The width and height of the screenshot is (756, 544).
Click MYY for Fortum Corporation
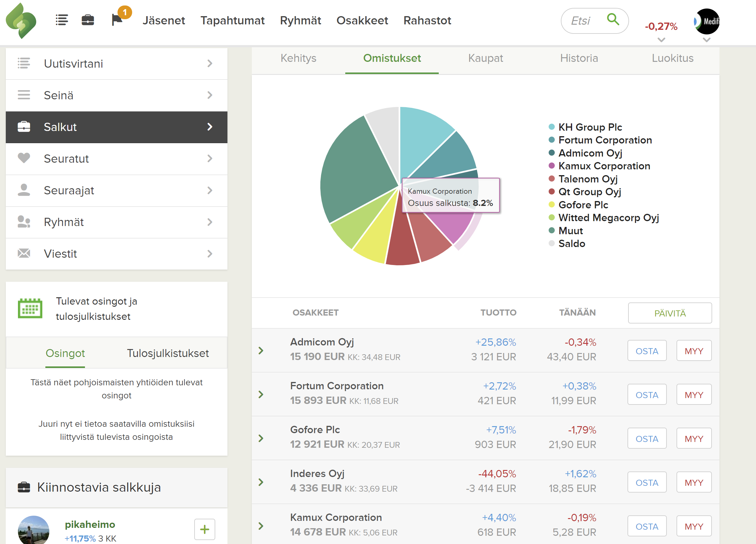[x=694, y=394]
